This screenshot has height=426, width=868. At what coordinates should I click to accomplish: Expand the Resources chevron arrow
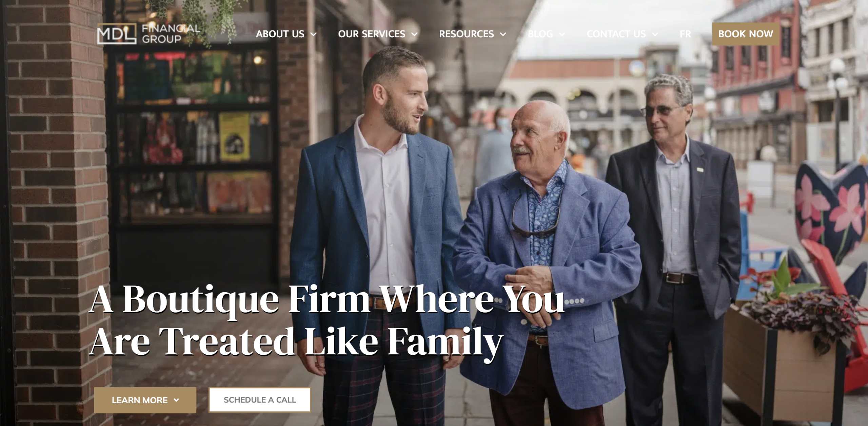(x=503, y=34)
